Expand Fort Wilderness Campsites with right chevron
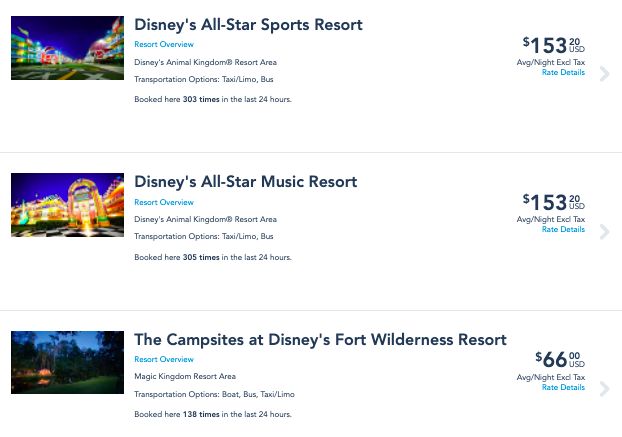622x437 pixels. click(604, 389)
